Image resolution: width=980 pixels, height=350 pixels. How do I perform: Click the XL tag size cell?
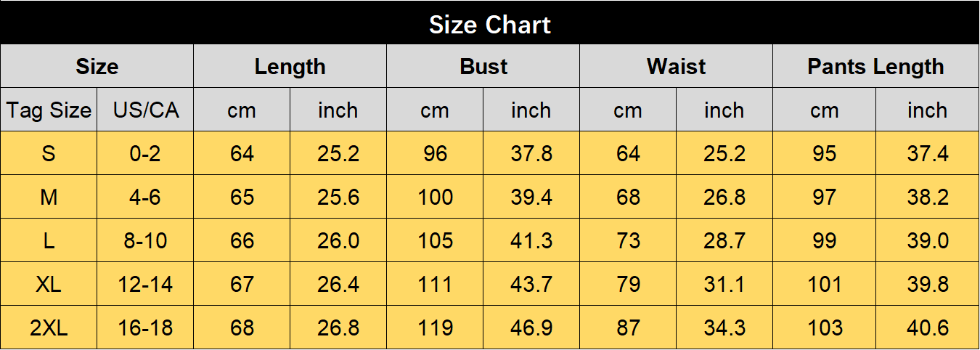(49, 285)
